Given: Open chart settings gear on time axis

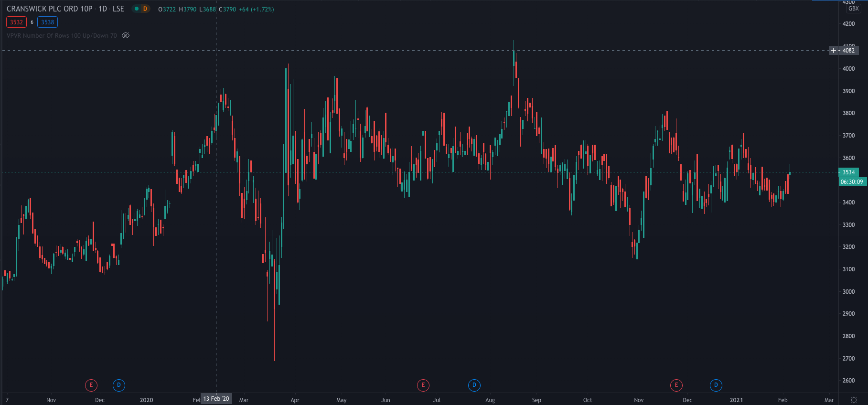Looking at the screenshot, I should [854, 400].
